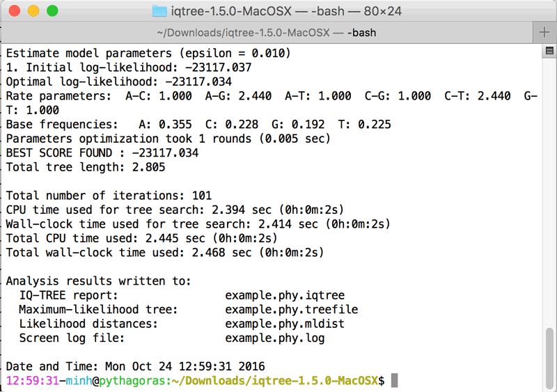
Task: Click the red close window button
Action: (x=14, y=10)
